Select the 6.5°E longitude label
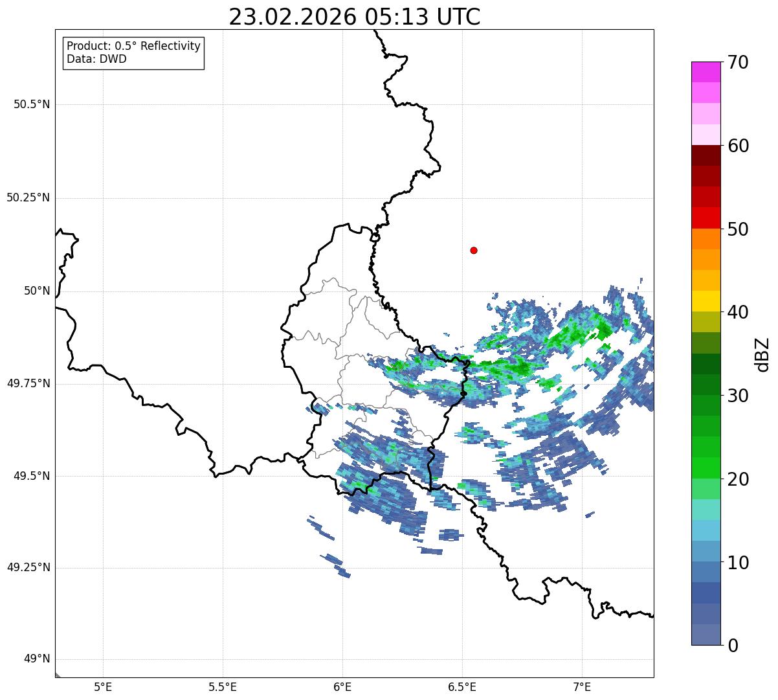The height and width of the screenshot is (700, 778). click(x=462, y=686)
